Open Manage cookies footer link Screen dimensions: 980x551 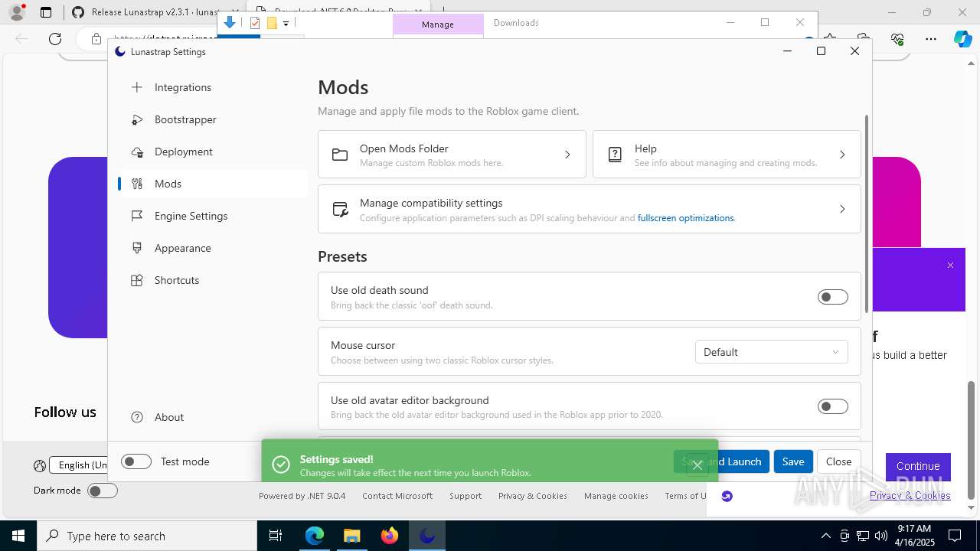[616, 496]
